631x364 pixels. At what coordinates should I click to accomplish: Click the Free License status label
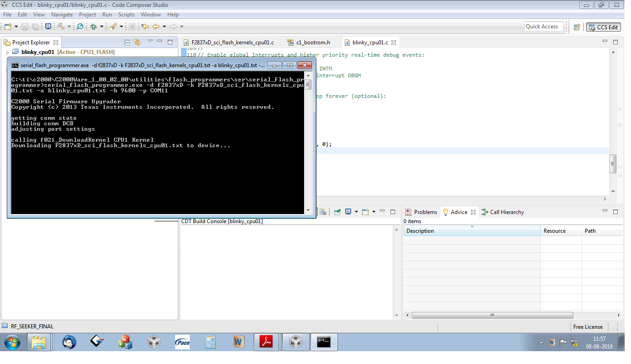588,327
